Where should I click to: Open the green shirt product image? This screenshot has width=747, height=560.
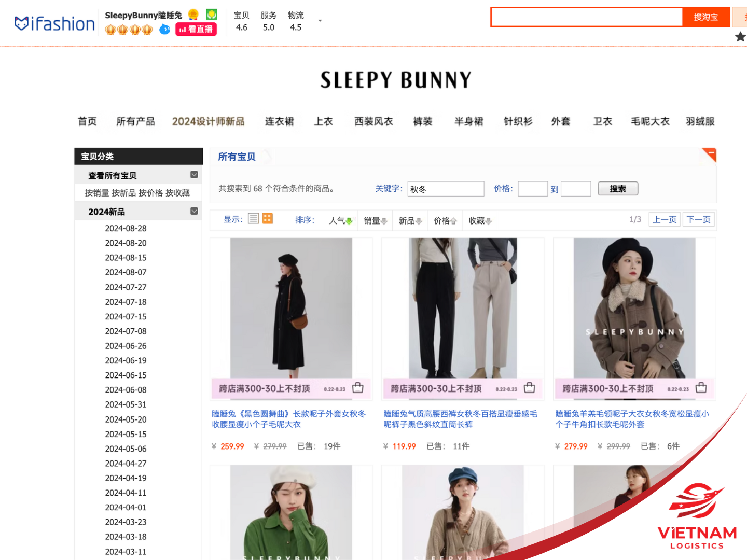[x=291, y=512]
